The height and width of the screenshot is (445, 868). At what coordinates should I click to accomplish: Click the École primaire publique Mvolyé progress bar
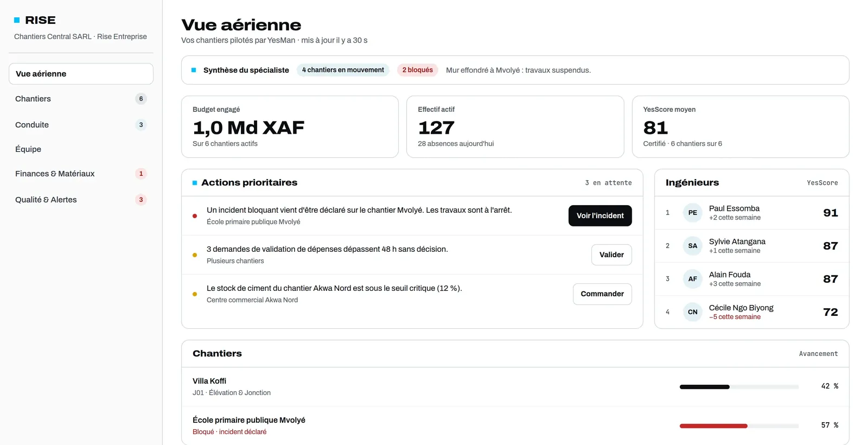point(739,426)
